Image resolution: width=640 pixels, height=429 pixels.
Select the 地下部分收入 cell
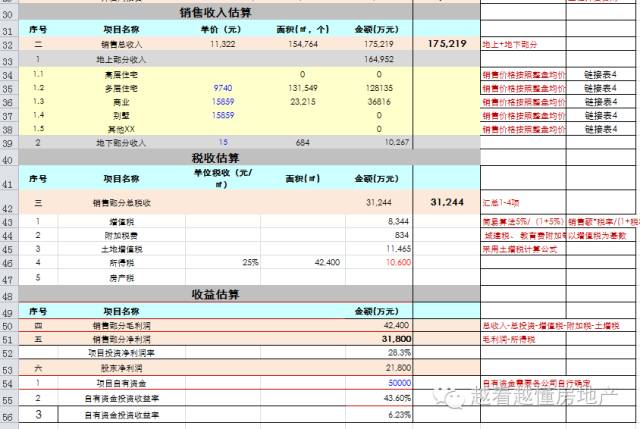click(121, 143)
